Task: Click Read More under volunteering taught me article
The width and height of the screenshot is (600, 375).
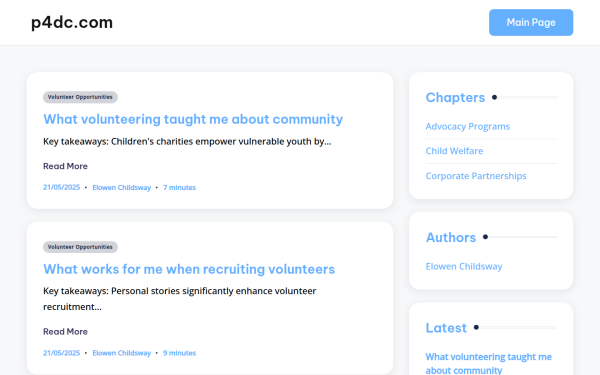Action: [65, 166]
